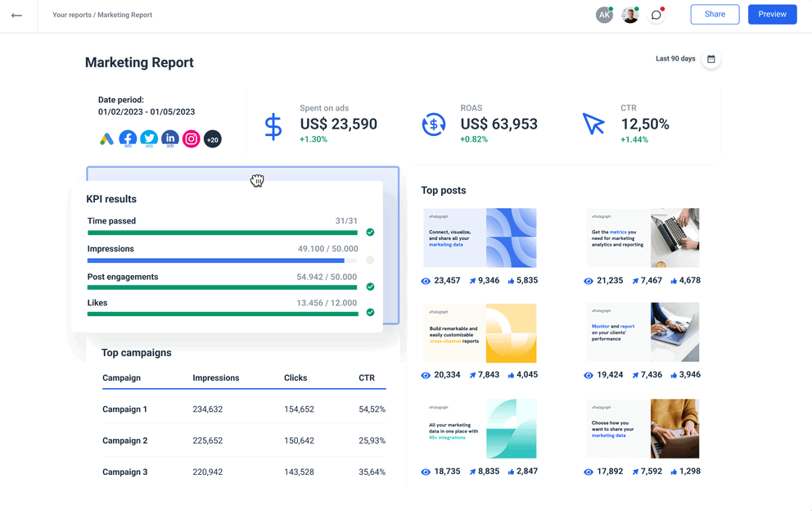Viewport: 812px width, 511px height.
Task: Select the Campaign 1 row label
Action: pos(124,409)
